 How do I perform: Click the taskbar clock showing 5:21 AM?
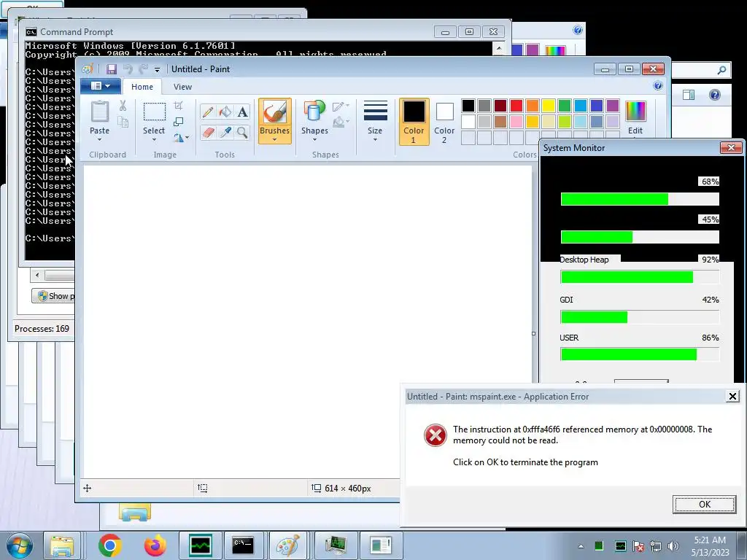710,546
